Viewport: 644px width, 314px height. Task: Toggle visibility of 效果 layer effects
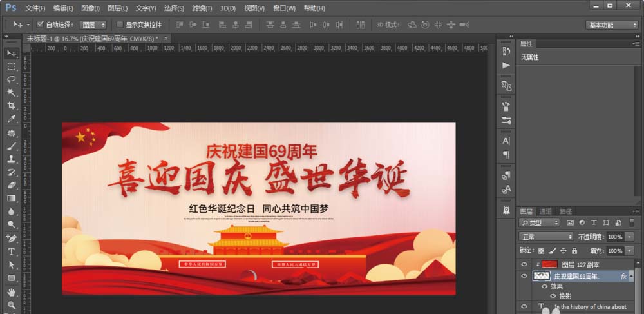coord(545,286)
